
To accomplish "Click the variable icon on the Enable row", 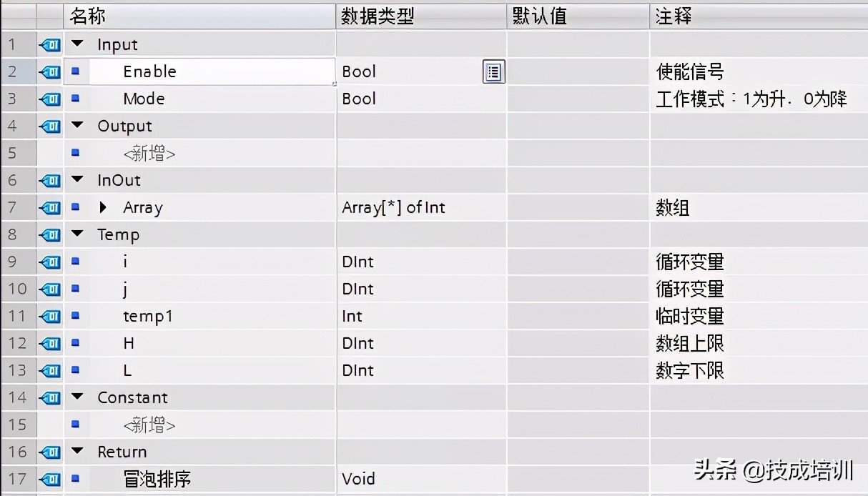I will click(49, 71).
